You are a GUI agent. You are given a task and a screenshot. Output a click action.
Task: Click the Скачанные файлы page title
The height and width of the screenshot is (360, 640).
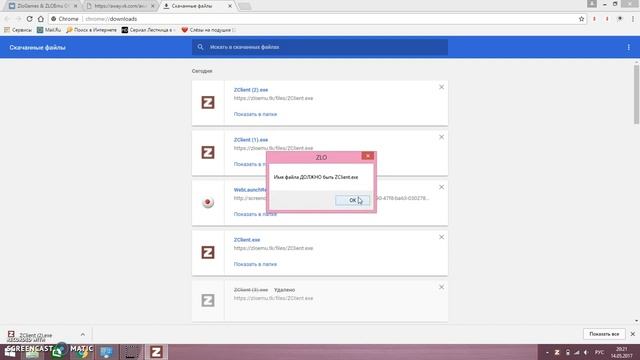click(37, 48)
